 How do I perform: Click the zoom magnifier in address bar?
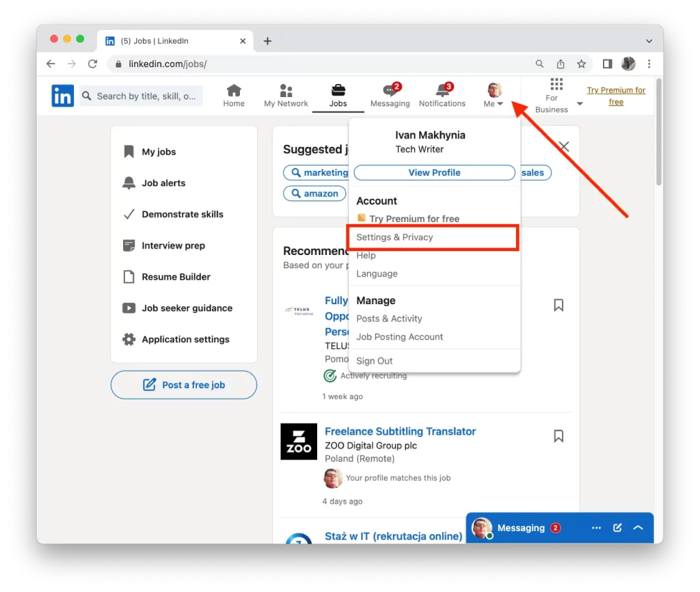point(539,64)
